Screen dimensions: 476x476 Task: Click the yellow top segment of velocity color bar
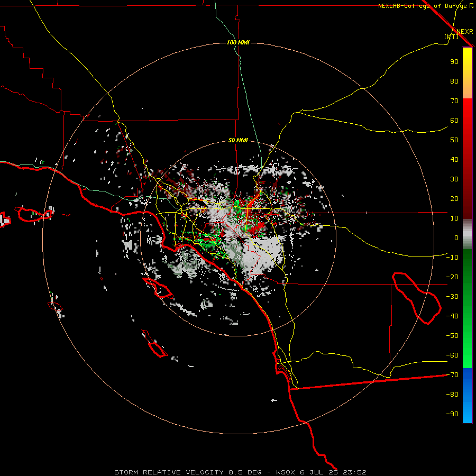click(x=467, y=72)
